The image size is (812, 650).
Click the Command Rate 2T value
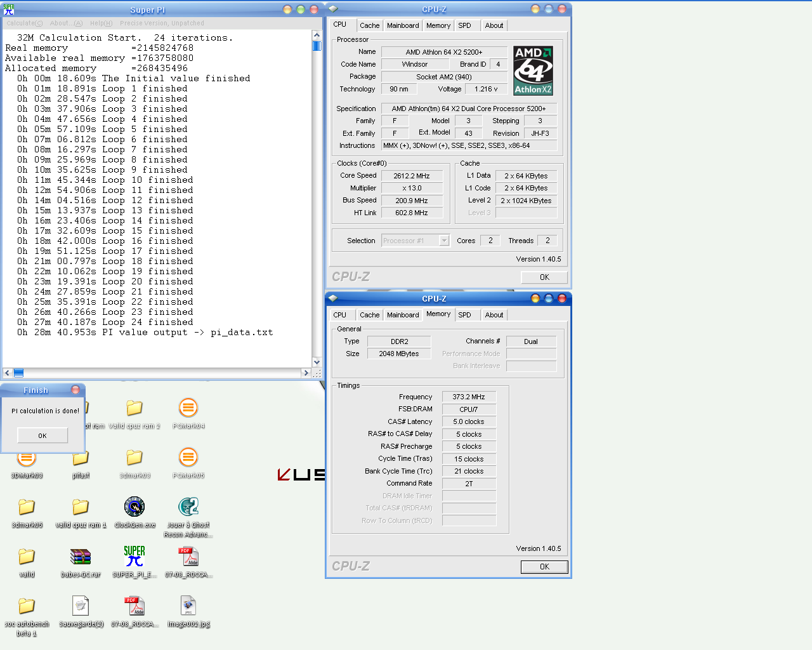pyautogui.click(x=469, y=484)
